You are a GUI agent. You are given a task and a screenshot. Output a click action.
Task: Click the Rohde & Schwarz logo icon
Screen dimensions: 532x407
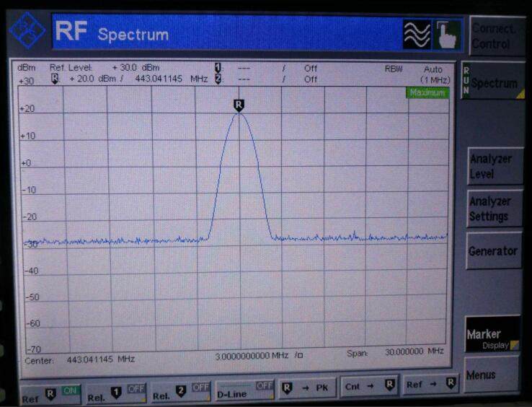(x=27, y=30)
